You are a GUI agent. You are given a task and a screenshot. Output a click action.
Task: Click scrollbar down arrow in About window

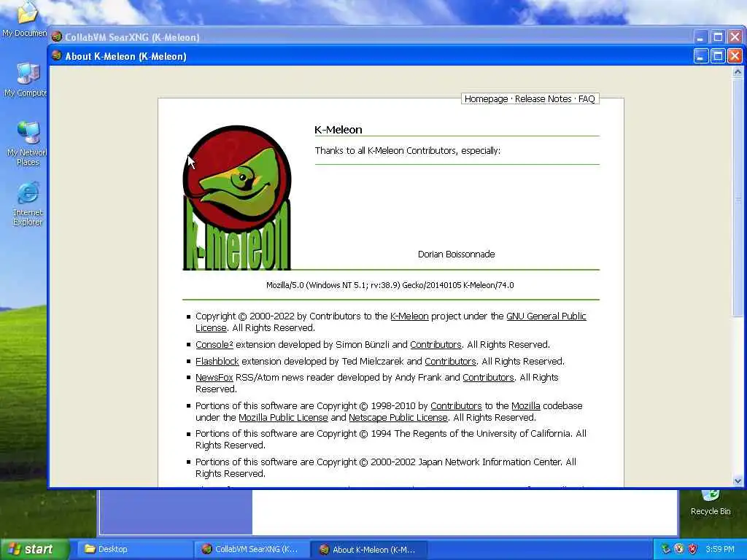tap(738, 481)
